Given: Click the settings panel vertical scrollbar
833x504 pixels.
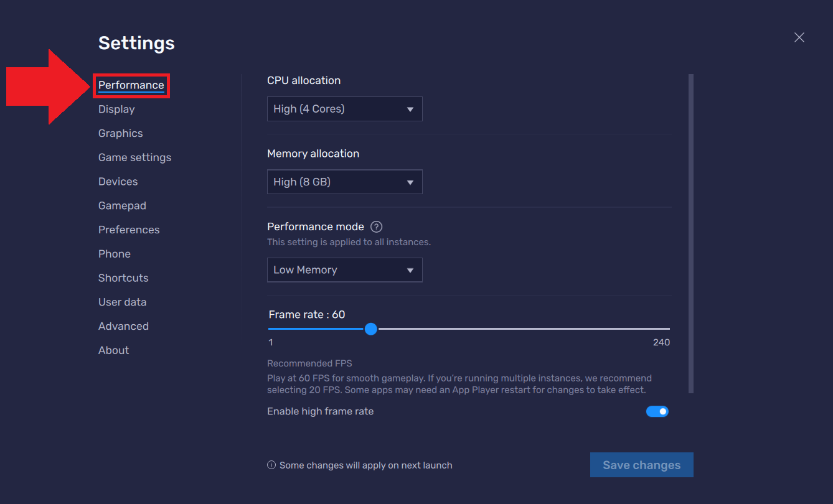Looking at the screenshot, I should pos(691,233).
